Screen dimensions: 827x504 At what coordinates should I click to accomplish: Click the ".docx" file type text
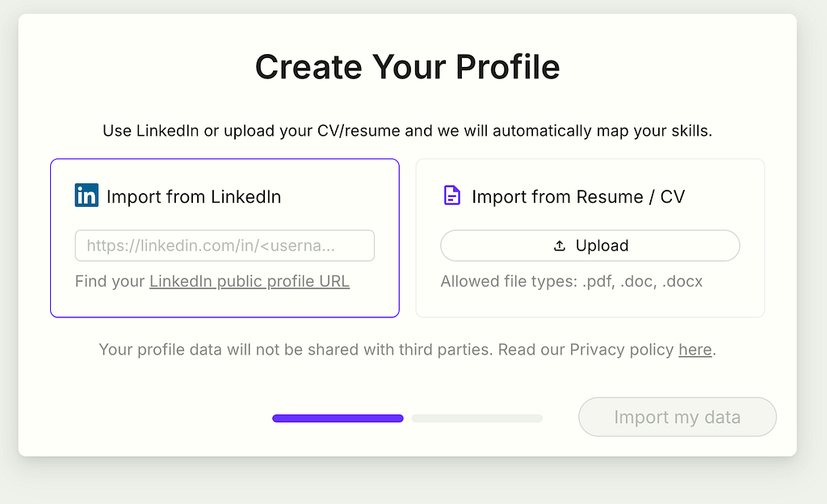pos(682,282)
